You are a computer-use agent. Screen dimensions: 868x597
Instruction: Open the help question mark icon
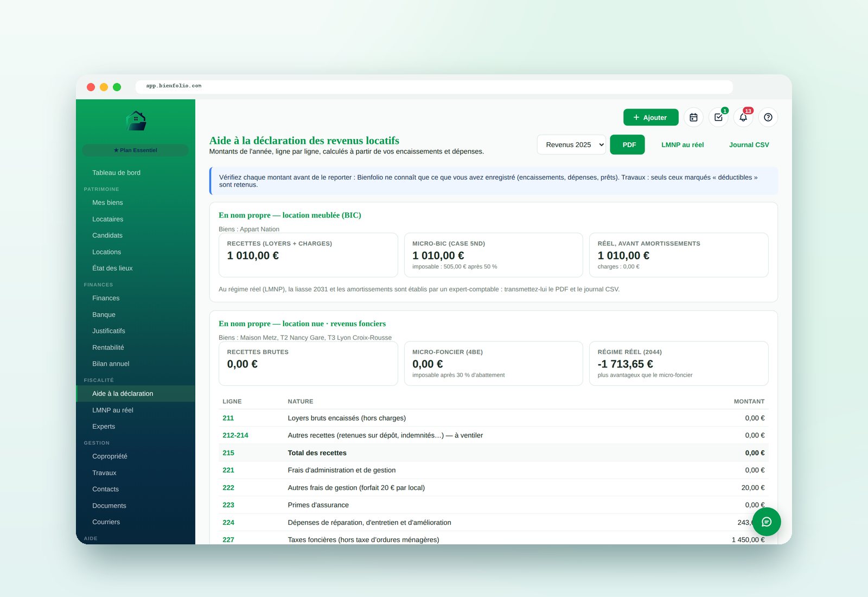pos(768,117)
